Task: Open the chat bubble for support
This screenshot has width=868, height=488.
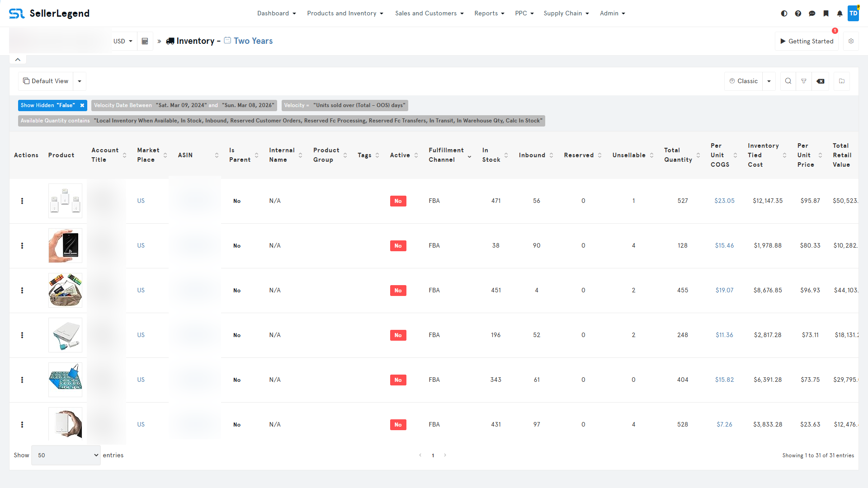Action: [812, 14]
